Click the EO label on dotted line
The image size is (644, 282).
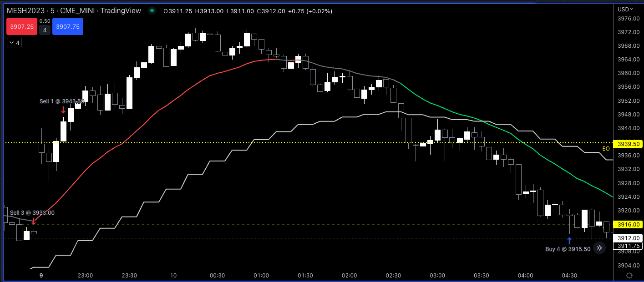coord(606,149)
